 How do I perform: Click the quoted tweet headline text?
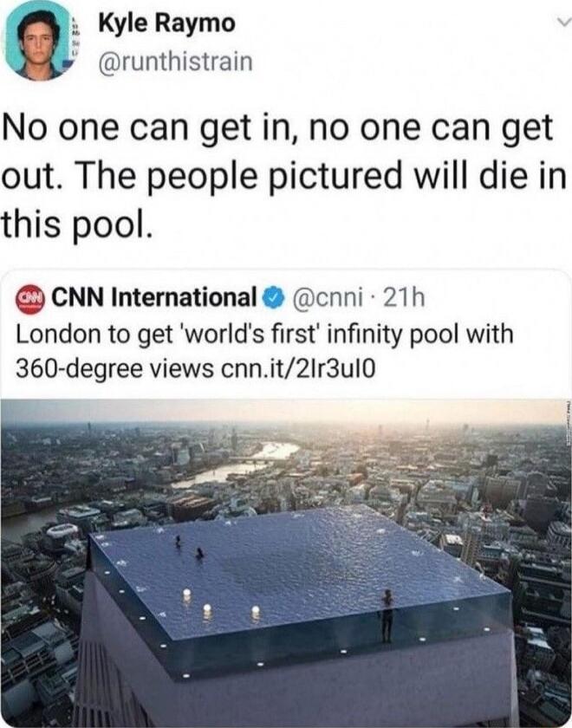264,352
